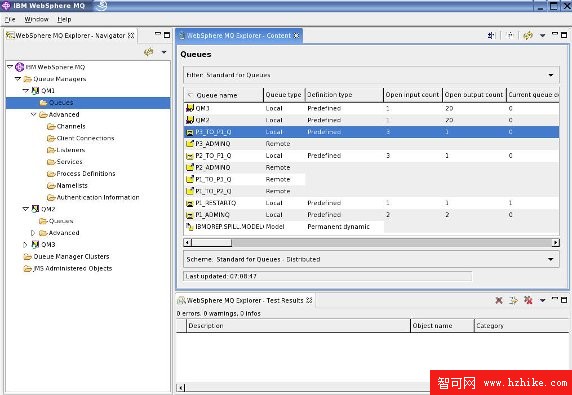Select the Namelists folder
The width and height of the screenshot is (572, 395).
pos(67,185)
